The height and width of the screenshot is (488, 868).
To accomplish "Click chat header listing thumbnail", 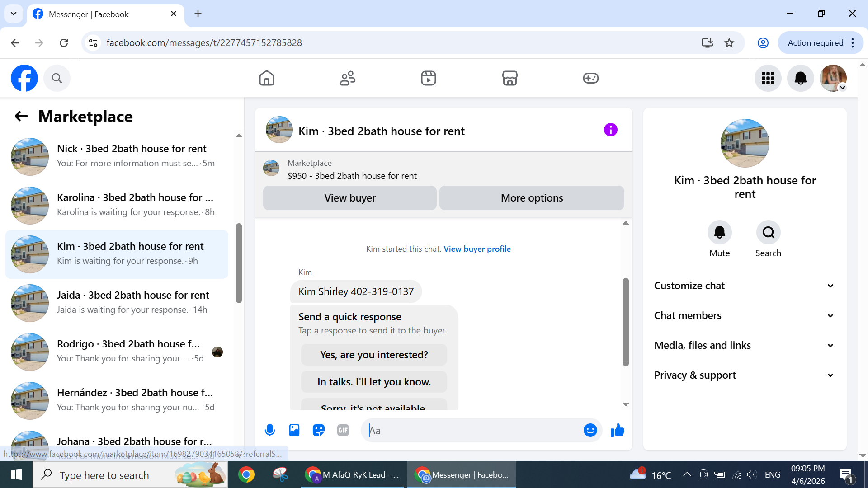I will click(x=279, y=130).
